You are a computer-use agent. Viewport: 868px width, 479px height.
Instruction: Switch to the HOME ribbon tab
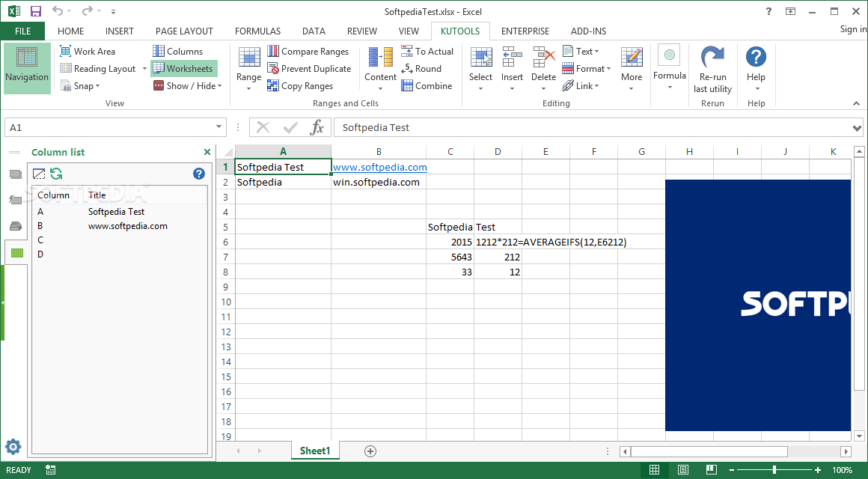(71, 31)
